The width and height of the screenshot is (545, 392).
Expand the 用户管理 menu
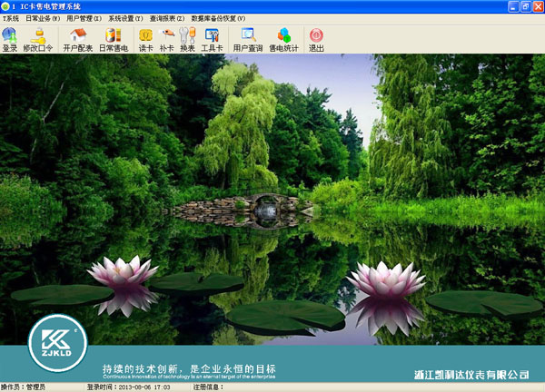click(84, 18)
